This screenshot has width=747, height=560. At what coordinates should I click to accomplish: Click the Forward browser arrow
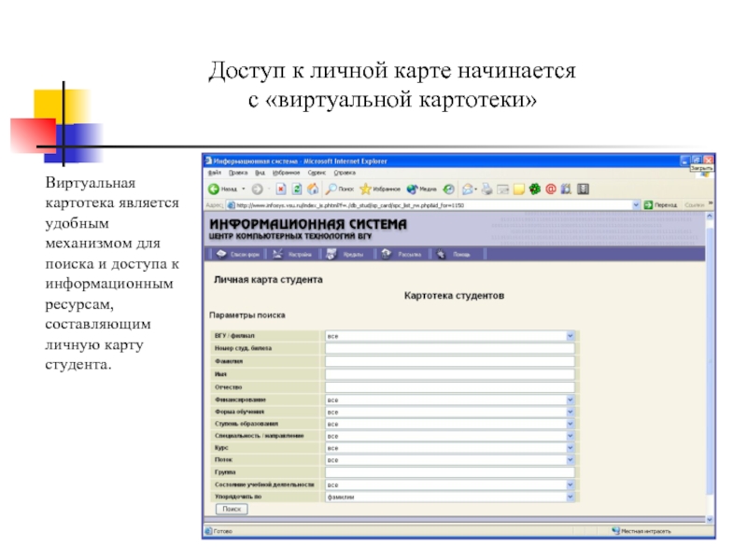coord(258,189)
